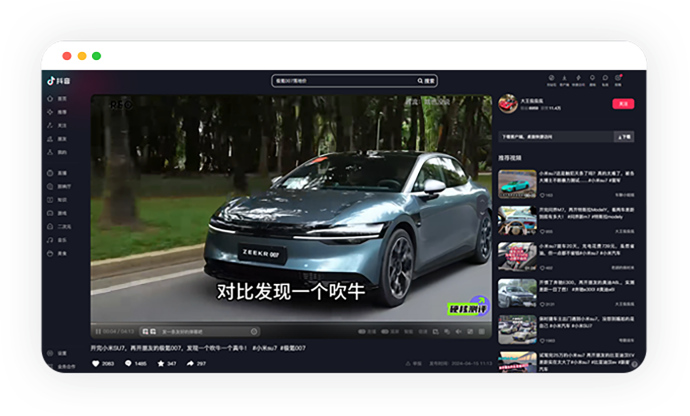Open 知识 knowledge in the sidebar
This screenshot has width=690, height=416.
coord(57,200)
